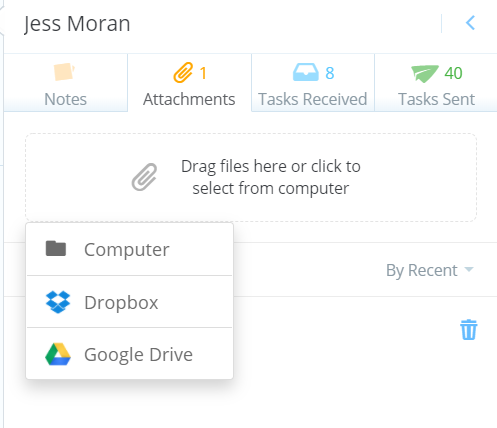Screen dimensions: 497x428
Task: Click the blue trash delete icon
Action: (x=469, y=330)
